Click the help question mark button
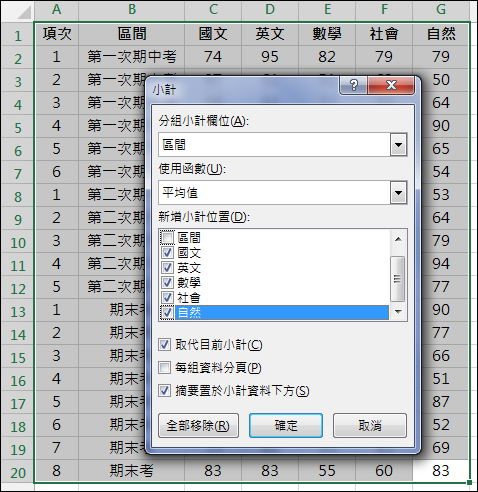The image size is (478, 492). (x=353, y=86)
